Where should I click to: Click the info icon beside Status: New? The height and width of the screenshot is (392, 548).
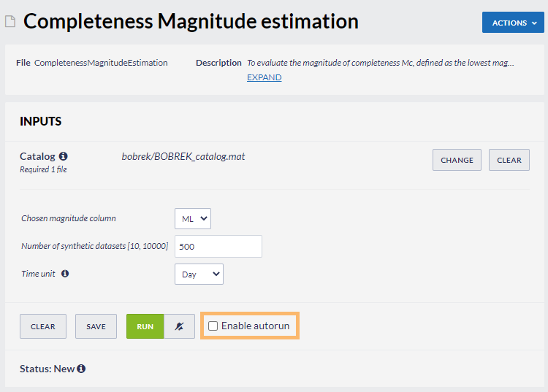[x=81, y=369]
